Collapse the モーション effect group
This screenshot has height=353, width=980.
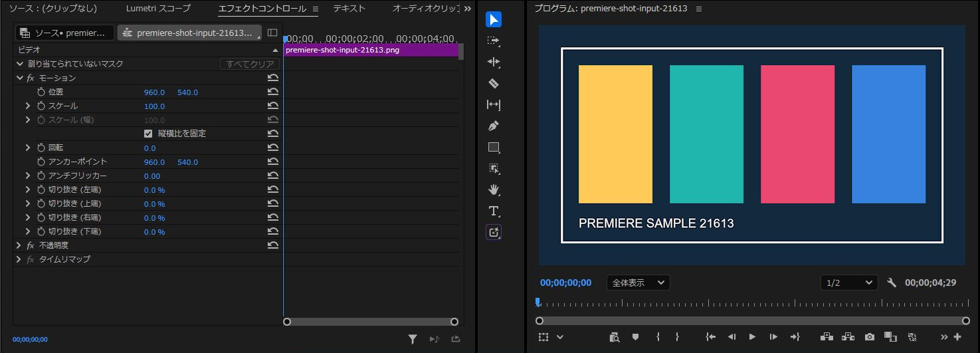pyautogui.click(x=19, y=78)
